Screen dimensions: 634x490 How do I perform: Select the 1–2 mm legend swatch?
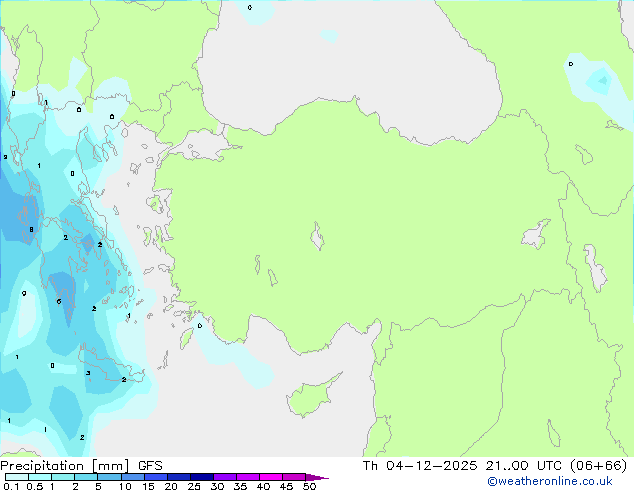[63, 477]
